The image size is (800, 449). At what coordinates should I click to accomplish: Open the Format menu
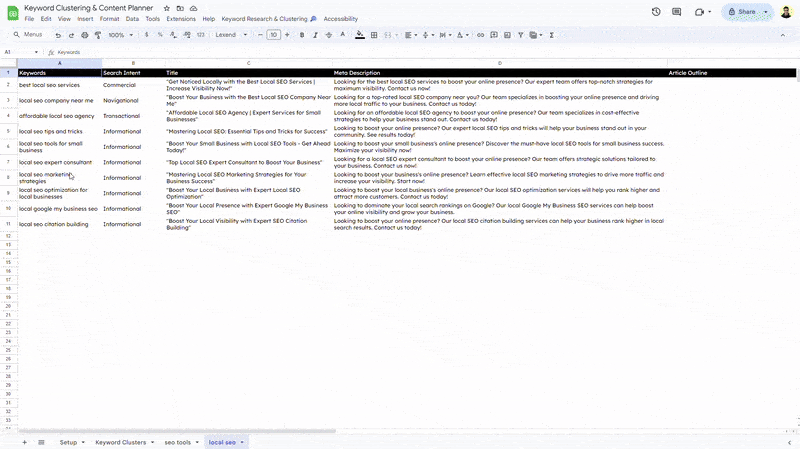click(x=109, y=19)
